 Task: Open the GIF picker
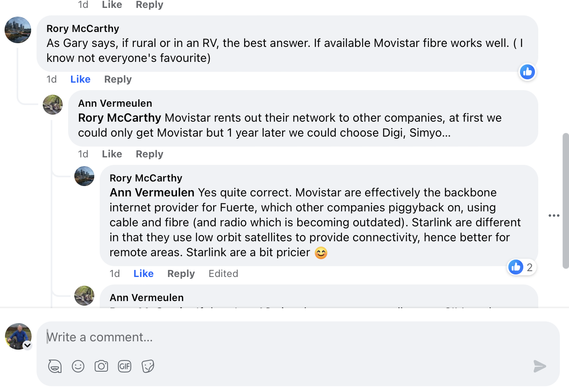coord(125,366)
